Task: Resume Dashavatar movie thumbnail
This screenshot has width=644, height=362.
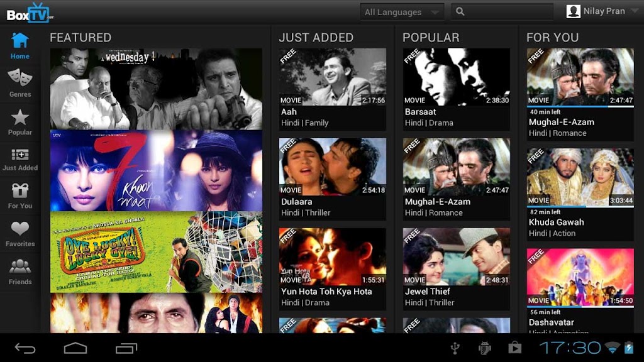Action: coord(580,277)
